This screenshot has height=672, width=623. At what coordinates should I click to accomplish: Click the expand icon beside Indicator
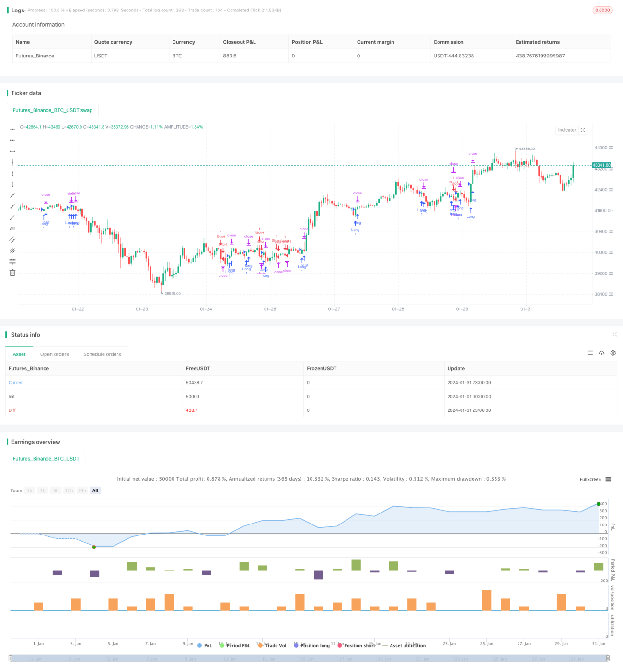(x=583, y=130)
